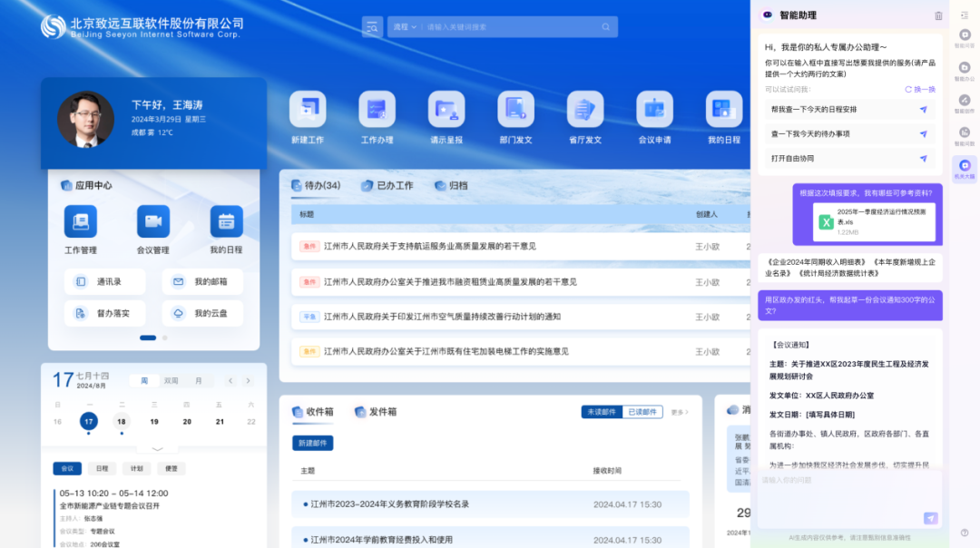Send the suggestion 打开自由协同
The height and width of the screenshot is (548, 980).
coord(923,158)
